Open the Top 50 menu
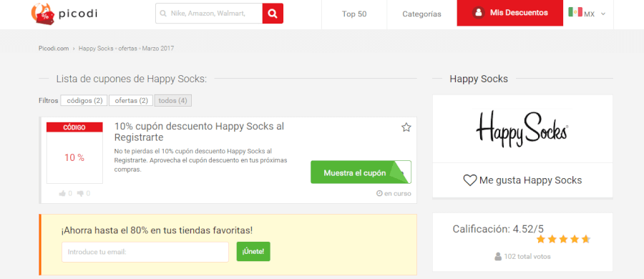This screenshot has height=279, width=644. tap(354, 14)
